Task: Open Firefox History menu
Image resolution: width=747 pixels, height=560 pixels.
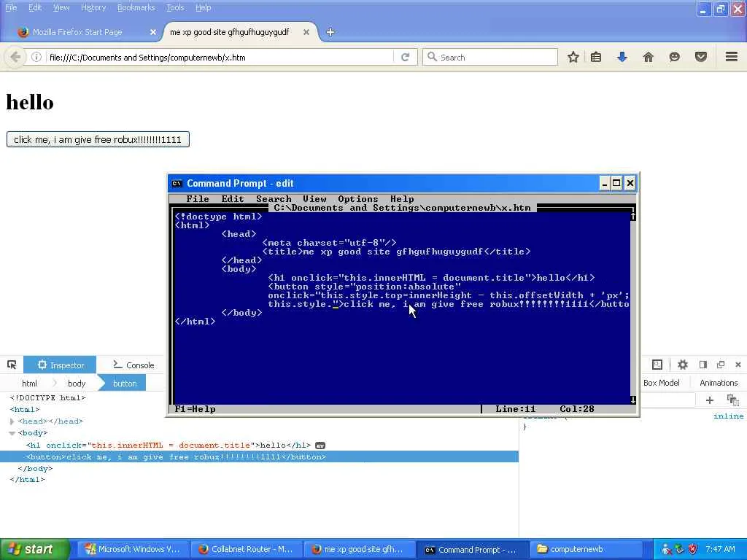Action: click(x=93, y=7)
